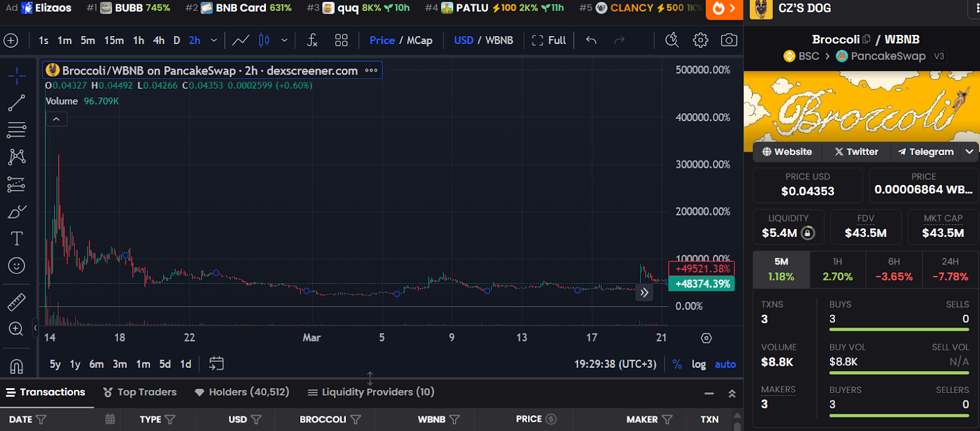The width and height of the screenshot is (980, 431).
Task: Maximize the transactions panel with double chevron
Action: 732,393
